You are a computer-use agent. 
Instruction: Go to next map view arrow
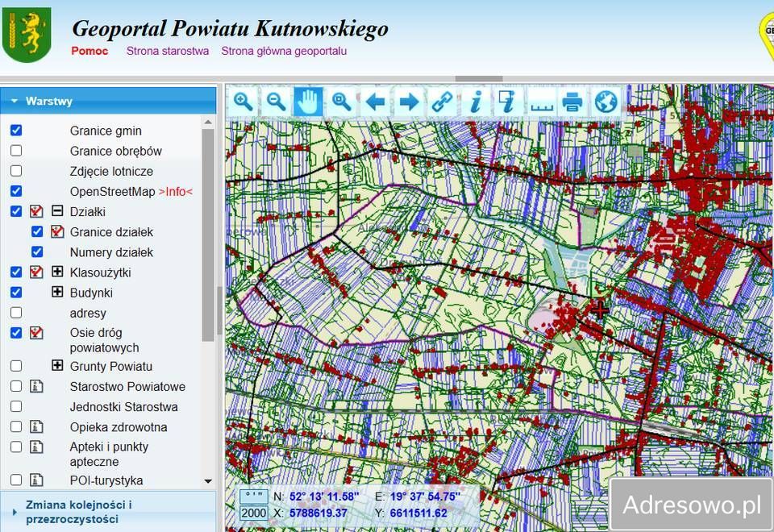pyautogui.click(x=409, y=102)
